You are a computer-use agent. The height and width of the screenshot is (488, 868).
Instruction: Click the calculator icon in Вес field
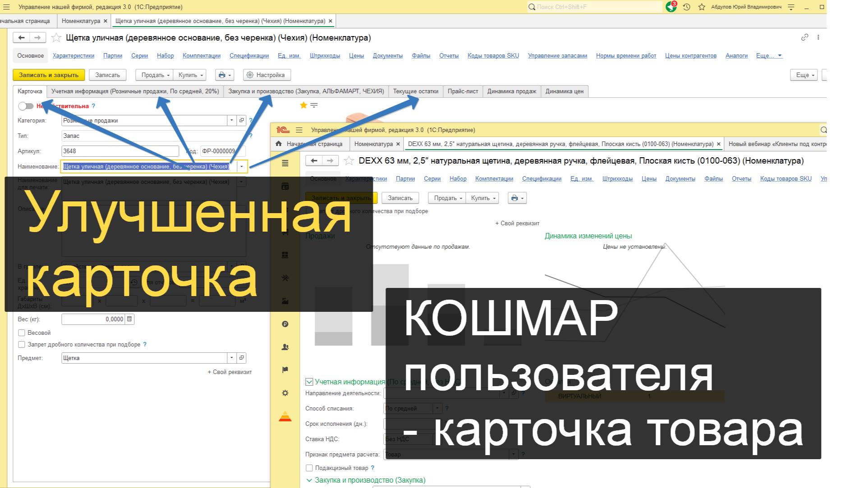point(129,319)
